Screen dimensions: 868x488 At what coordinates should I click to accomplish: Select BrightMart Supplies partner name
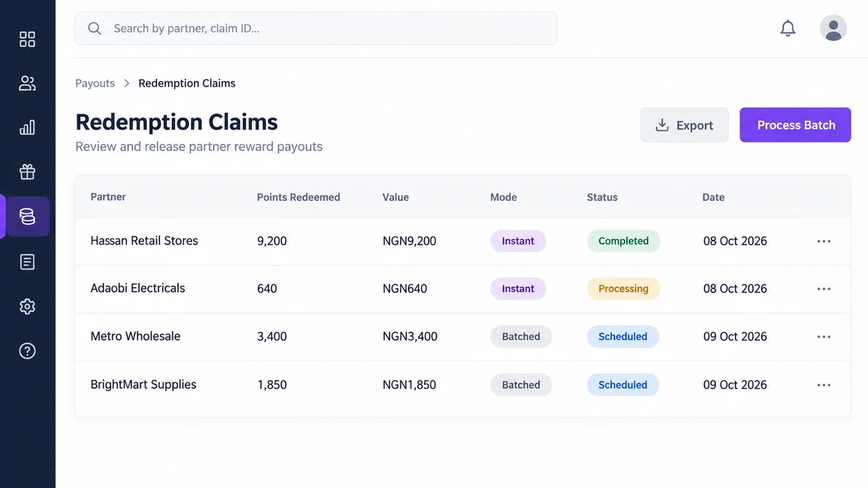(x=144, y=385)
